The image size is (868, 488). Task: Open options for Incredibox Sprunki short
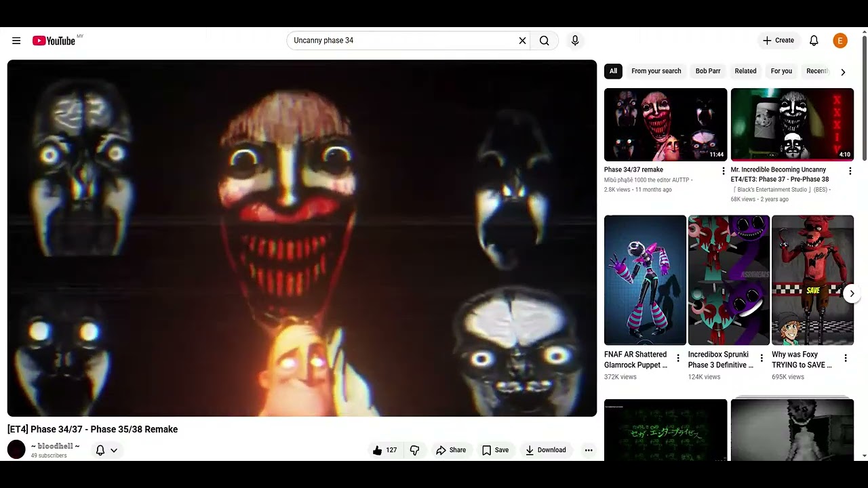point(762,358)
